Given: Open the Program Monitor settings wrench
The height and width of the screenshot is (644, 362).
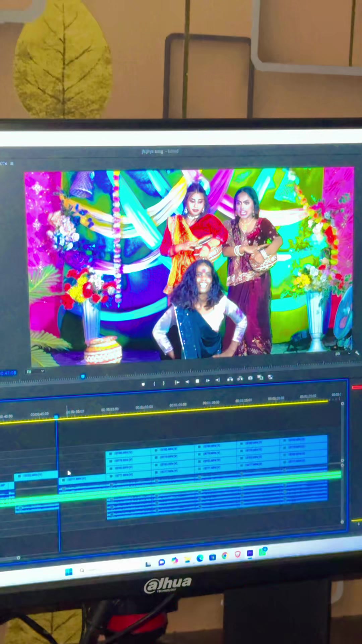Looking at the screenshot, I should tap(357, 353).
